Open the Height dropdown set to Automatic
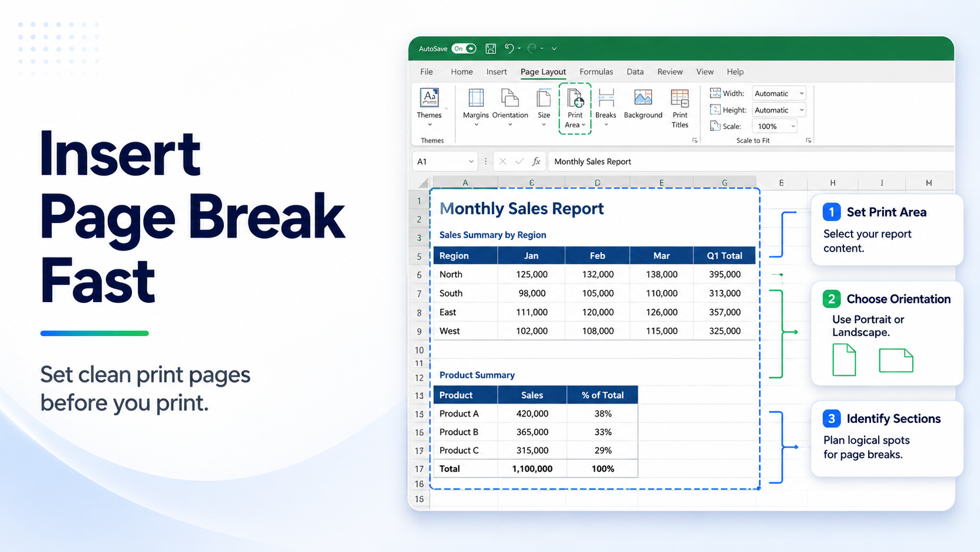This screenshot has height=552, width=980. pos(779,110)
